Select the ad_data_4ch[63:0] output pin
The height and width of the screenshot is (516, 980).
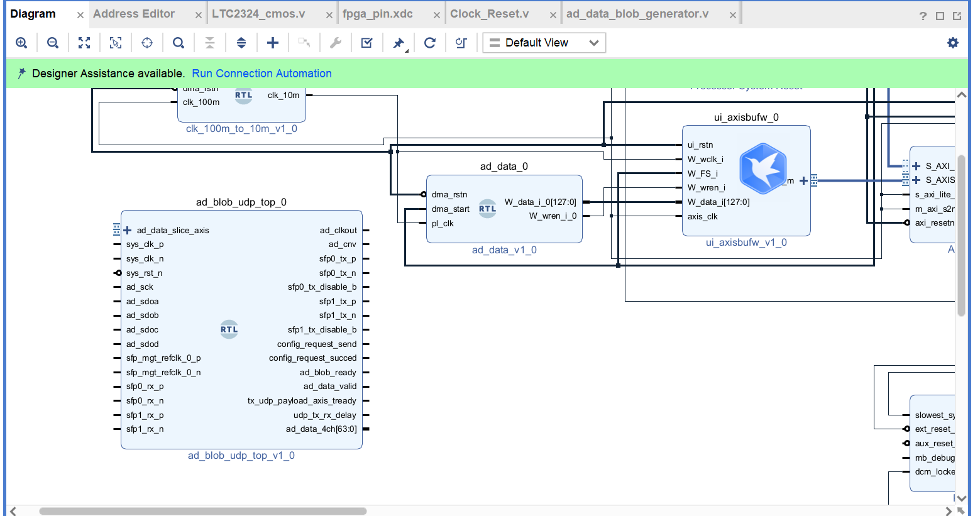tap(321, 429)
